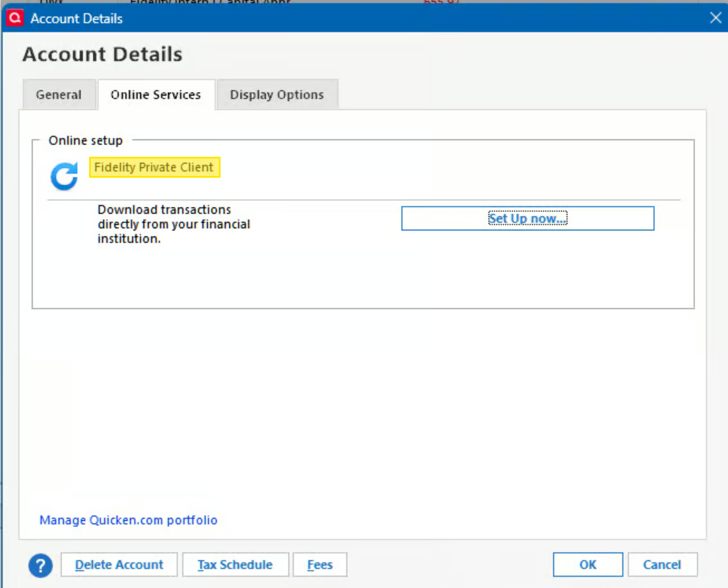Select the Online Services tab

click(156, 94)
